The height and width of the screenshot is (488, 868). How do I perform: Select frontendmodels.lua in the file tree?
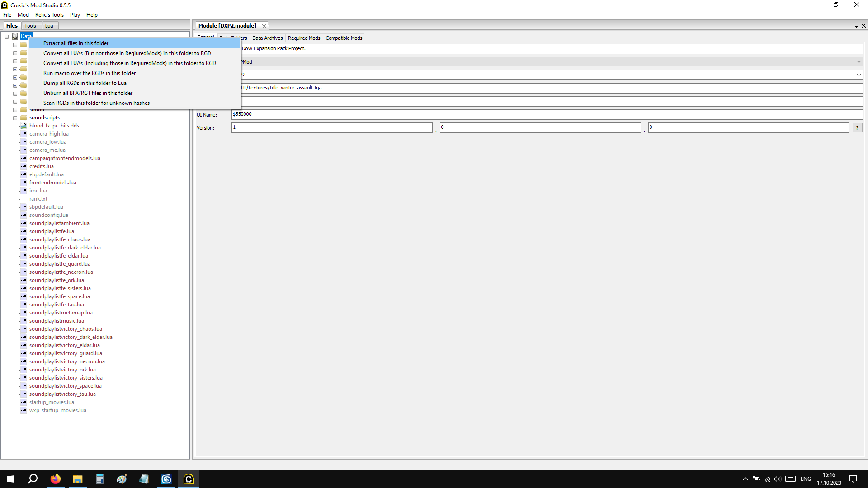[x=52, y=183]
